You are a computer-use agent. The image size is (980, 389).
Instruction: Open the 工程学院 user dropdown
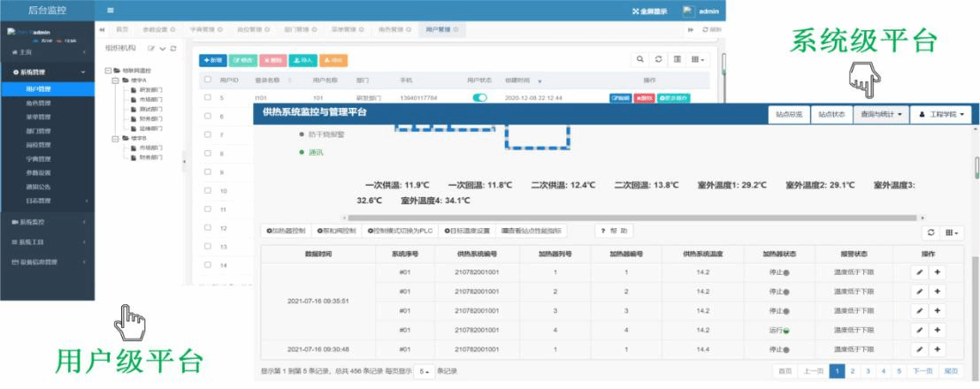click(x=940, y=114)
